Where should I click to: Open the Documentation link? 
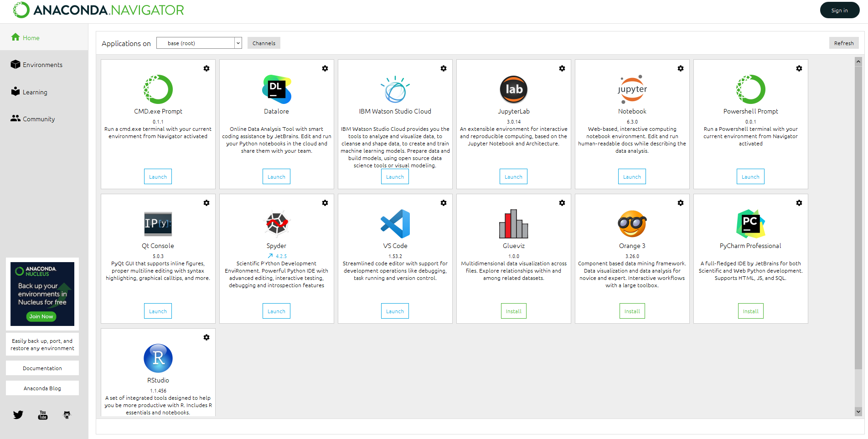coord(42,368)
